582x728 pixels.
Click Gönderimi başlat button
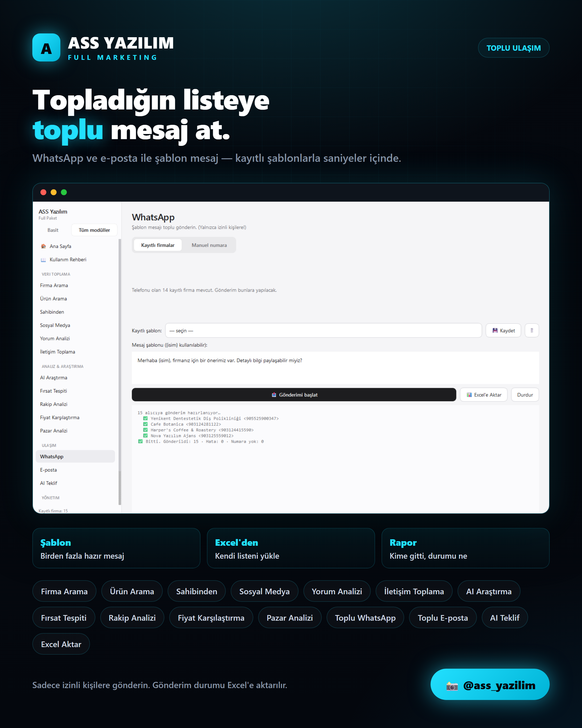pos(294,395)
